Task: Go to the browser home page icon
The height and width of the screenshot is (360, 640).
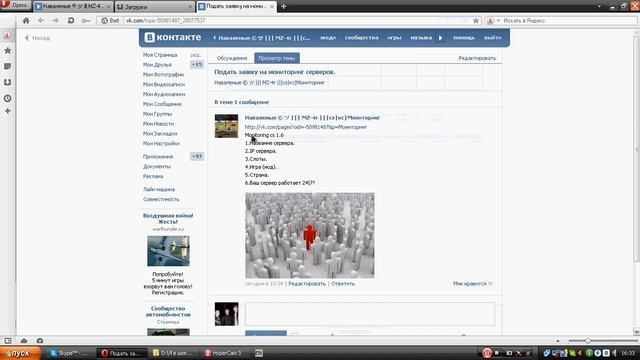Action: (x=26, y=20)
